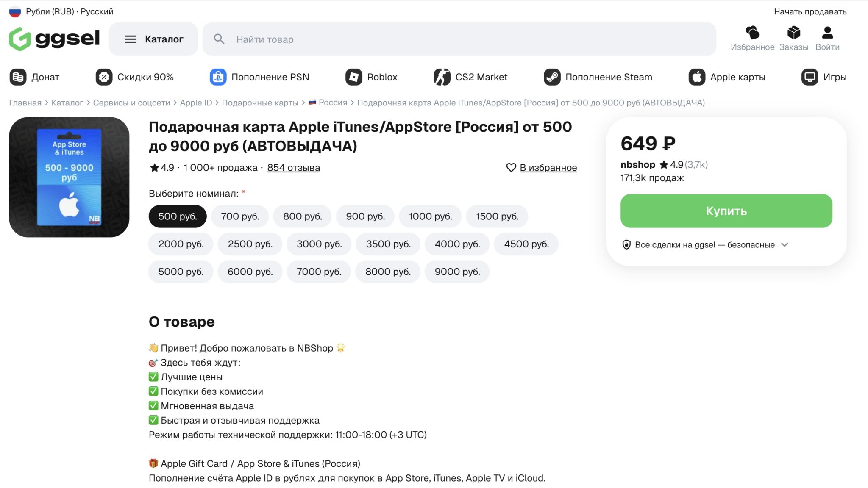
Task: Open the 854 отзыва reviews link
Action: pos(293,168)
